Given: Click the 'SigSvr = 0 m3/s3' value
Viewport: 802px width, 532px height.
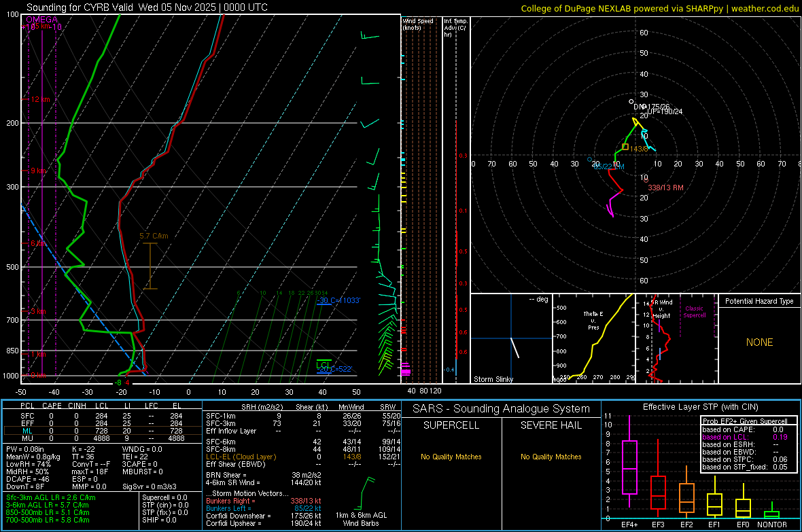Looking at the screenshot, I should [150, 486].
